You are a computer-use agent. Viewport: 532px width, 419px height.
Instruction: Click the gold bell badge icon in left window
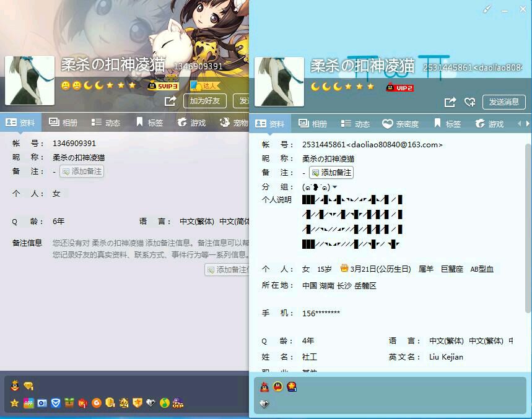tap(124, 403)
